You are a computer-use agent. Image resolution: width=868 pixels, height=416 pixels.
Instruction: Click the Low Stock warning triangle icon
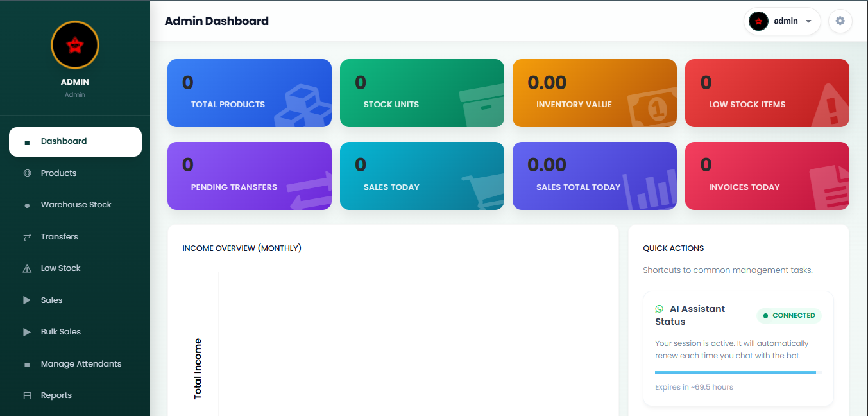pyautogui.click(x=27, y=269)
